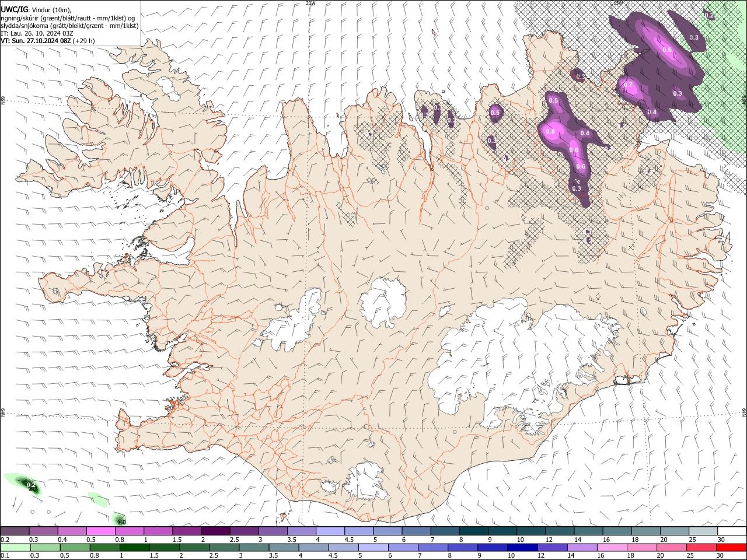Pick top-row swatch between 18 and 20
The image size is (747, 560).
pos(645,531)
